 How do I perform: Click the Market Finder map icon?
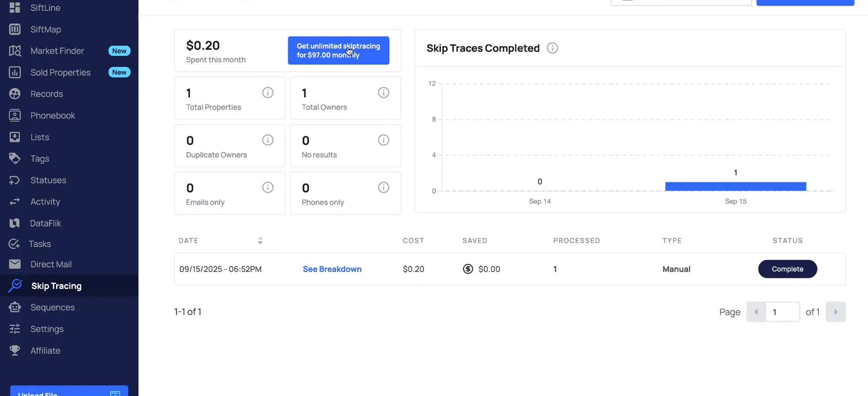click(15, 51)
